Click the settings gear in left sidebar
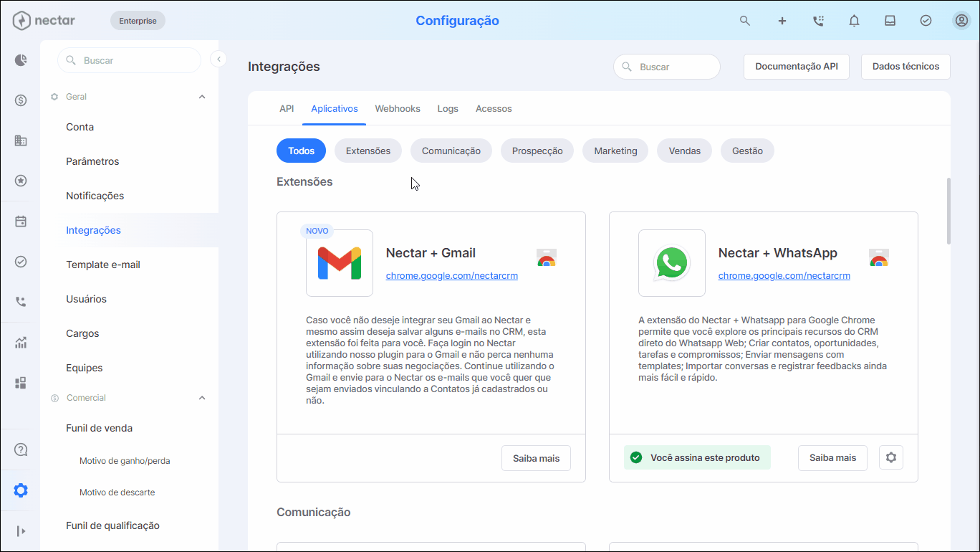The height and width of the screenshot is (552, 980). (x=21, y=490)
